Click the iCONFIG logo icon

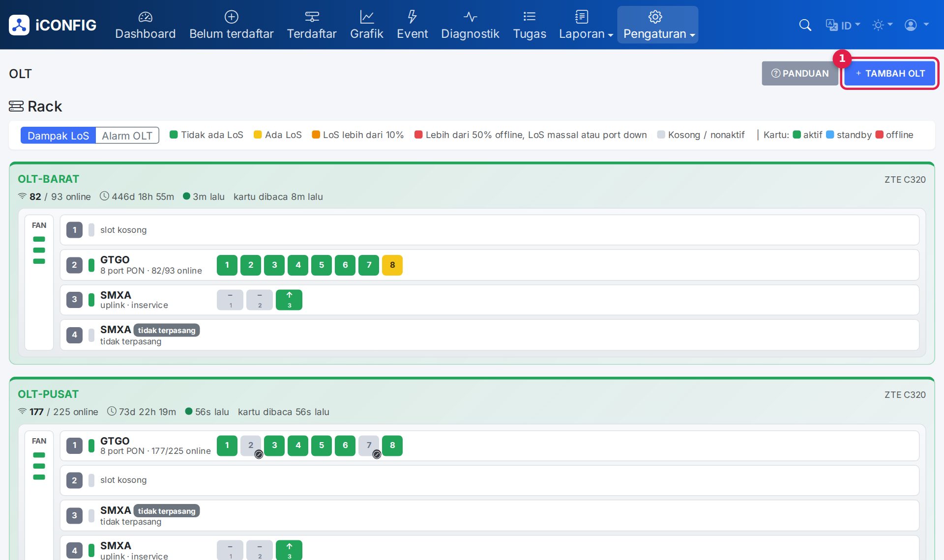click(19, 25)
